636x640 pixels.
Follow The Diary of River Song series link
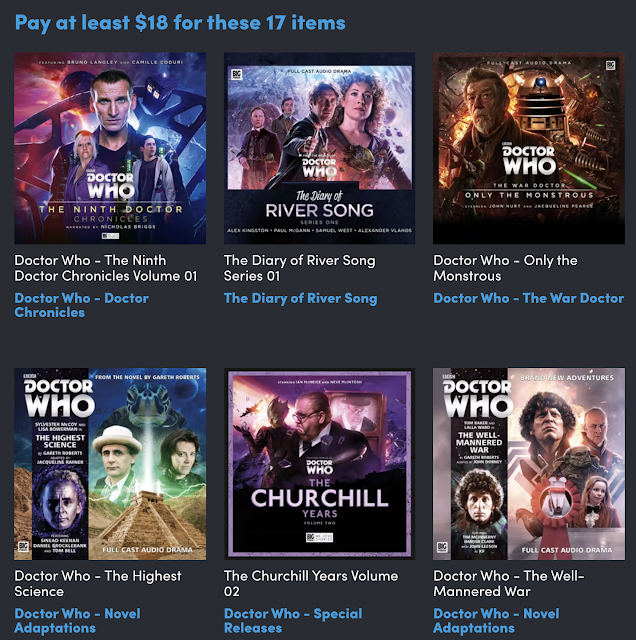[300, 298]
